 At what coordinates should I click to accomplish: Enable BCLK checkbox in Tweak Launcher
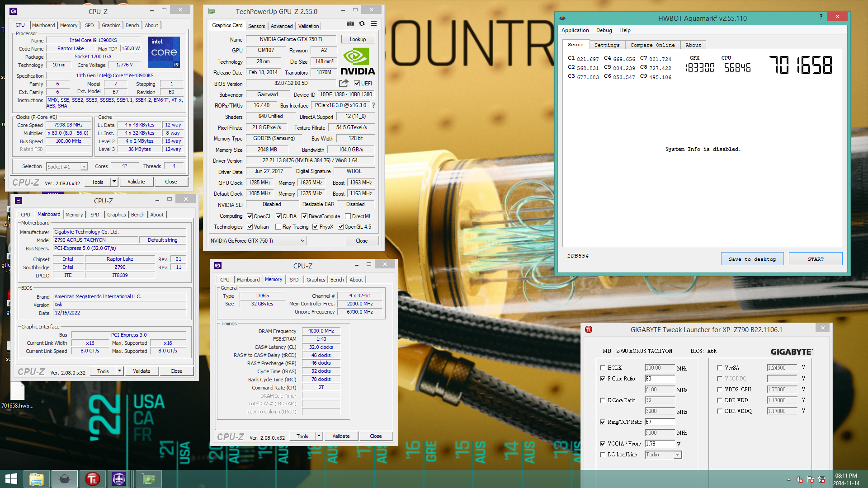click(x=603, y=368)
